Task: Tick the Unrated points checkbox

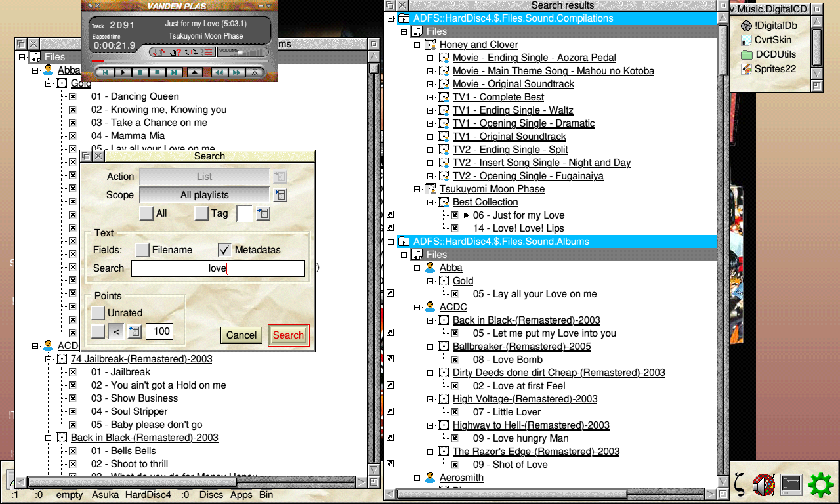Action: point(98,313)
